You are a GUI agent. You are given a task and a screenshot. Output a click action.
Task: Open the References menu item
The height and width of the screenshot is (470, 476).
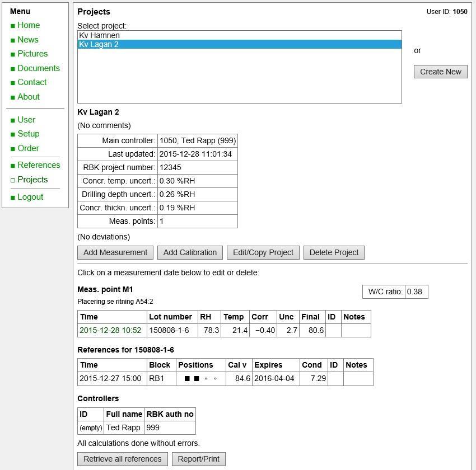(39, 165)
